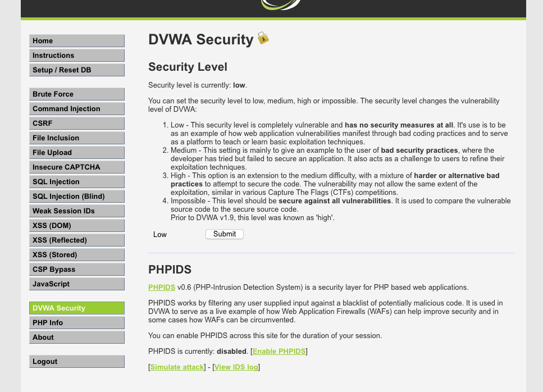Select XSS (DOM) in the sidebar

[77, 225]
